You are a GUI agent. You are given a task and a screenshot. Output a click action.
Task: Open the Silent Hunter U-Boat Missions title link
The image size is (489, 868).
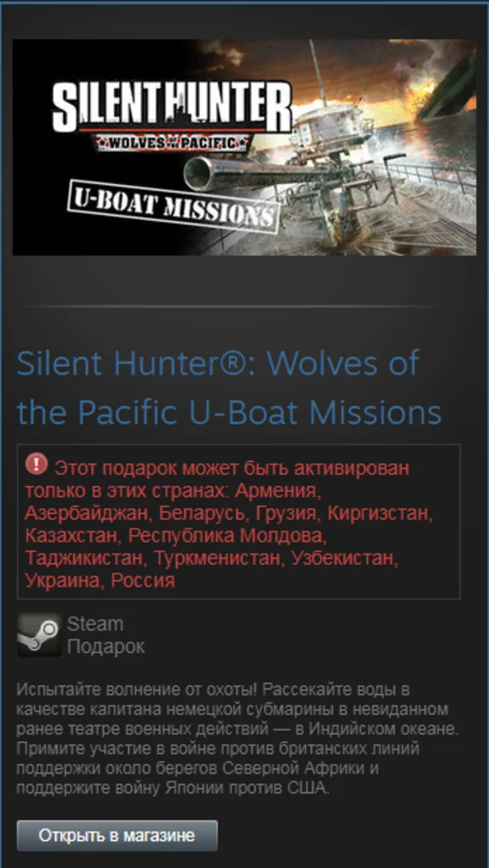[x=228, y=387]
